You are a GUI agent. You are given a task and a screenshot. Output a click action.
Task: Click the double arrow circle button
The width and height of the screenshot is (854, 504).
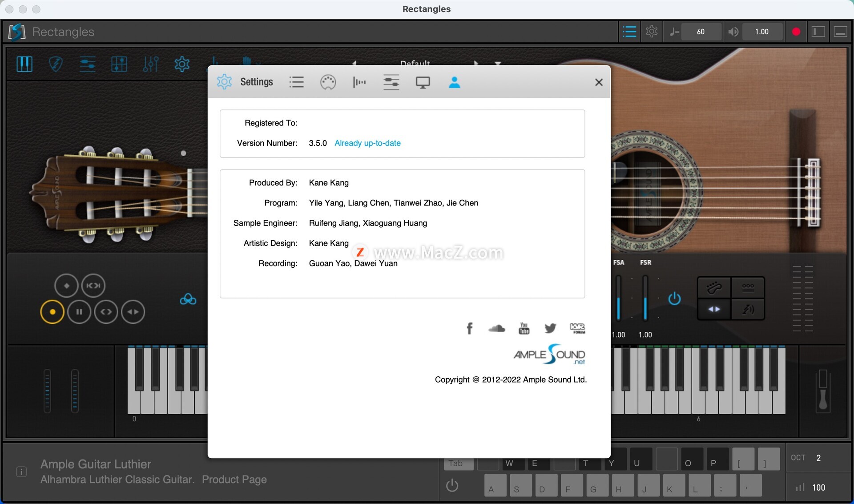[133, 312]
